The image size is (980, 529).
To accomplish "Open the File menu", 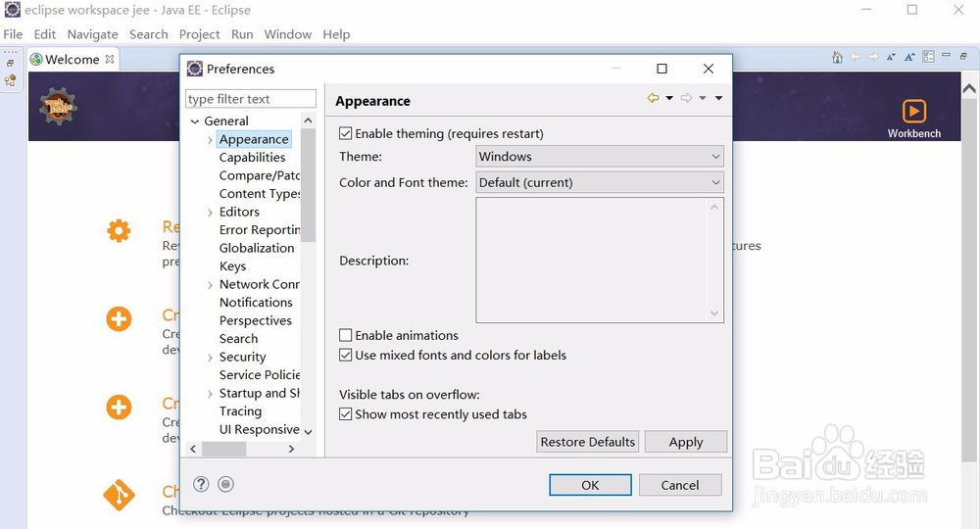I will [13, 34].
